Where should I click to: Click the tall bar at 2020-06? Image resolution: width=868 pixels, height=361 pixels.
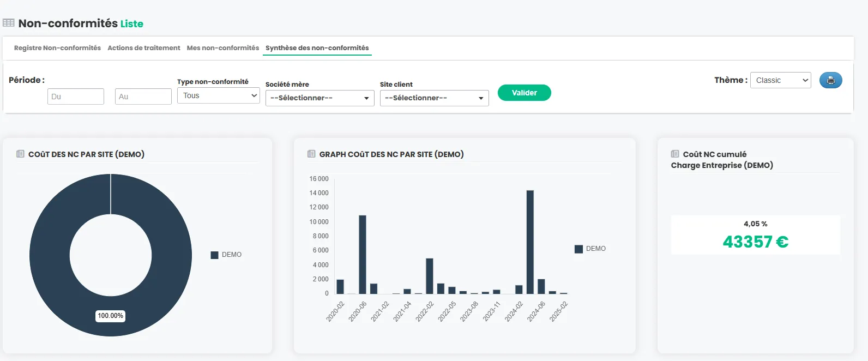click(x=363, y=255)
